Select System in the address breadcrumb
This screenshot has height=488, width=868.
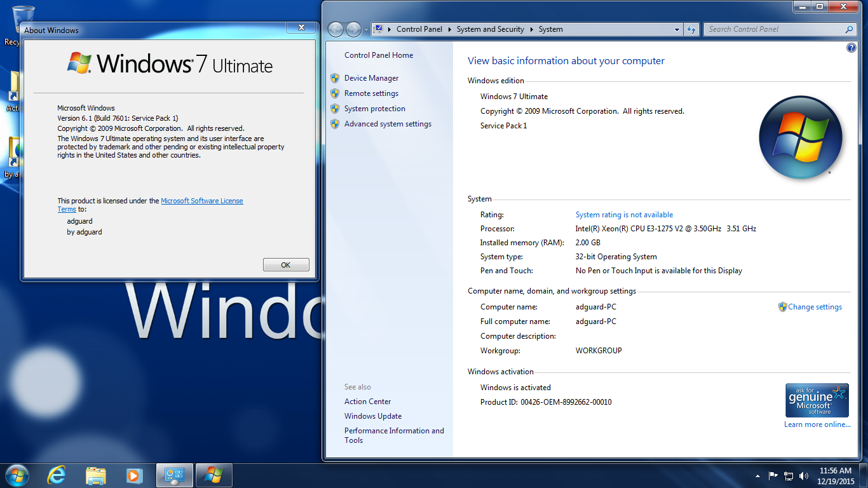click(550, 29)
